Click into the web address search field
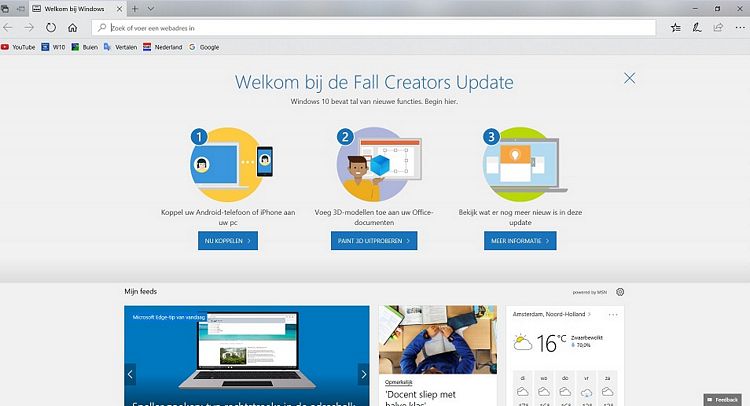 [x=374, y=28]
